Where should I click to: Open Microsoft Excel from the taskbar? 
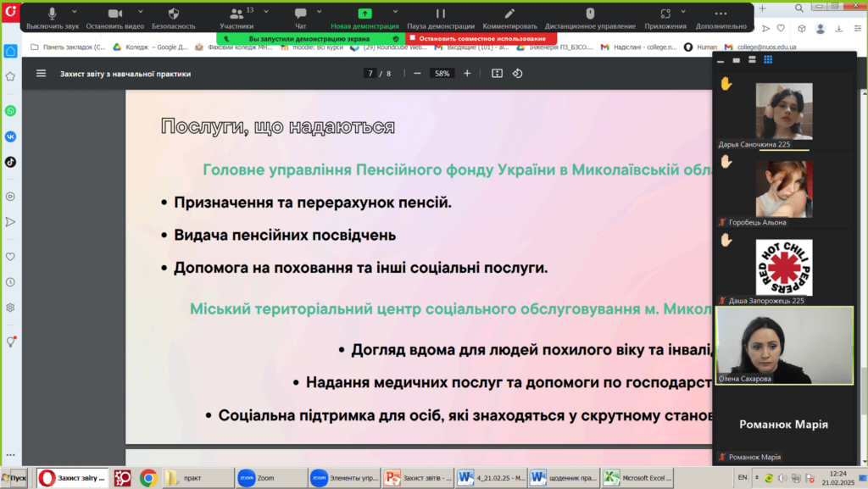[642, 477]
